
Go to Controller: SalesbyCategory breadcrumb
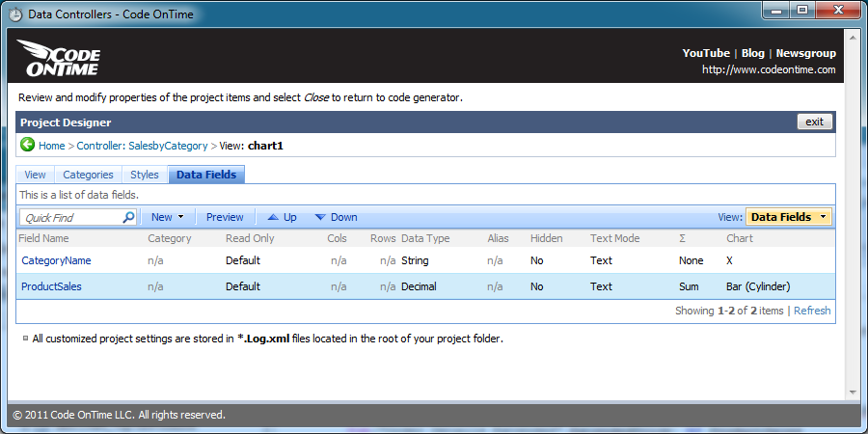(x=142, y=147)
